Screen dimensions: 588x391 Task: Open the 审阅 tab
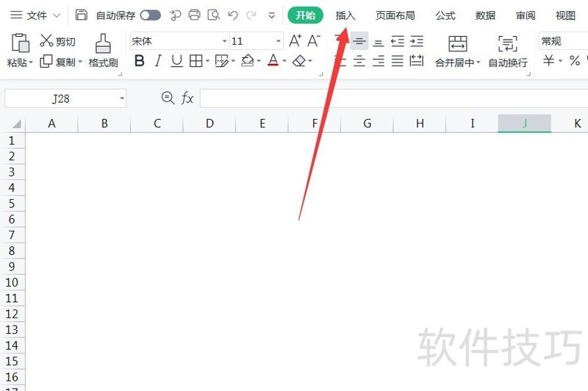pos(526,15)
